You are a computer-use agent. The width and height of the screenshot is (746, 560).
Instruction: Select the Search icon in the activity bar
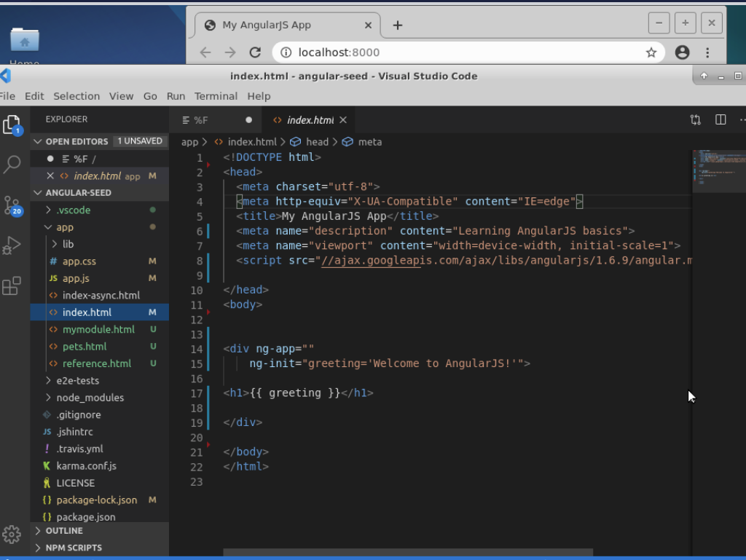coord(12,165)
